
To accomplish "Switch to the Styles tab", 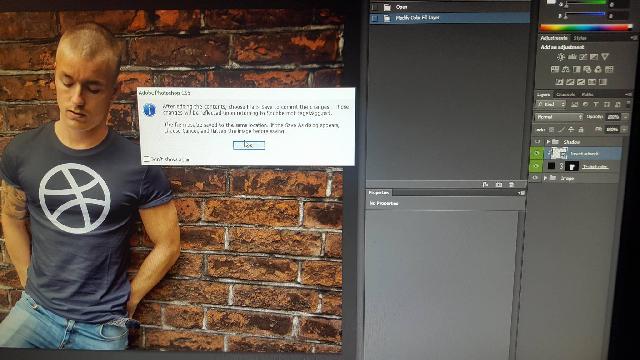I will click(580, 38).
